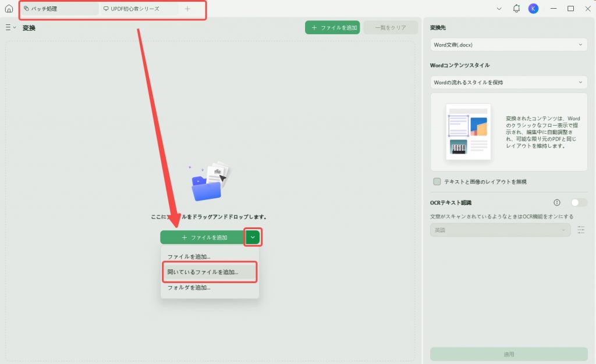Screen dimensions: 596x364
Task: Open the user account avatar K
Action: pyautogui.click(x=533, y=8)
